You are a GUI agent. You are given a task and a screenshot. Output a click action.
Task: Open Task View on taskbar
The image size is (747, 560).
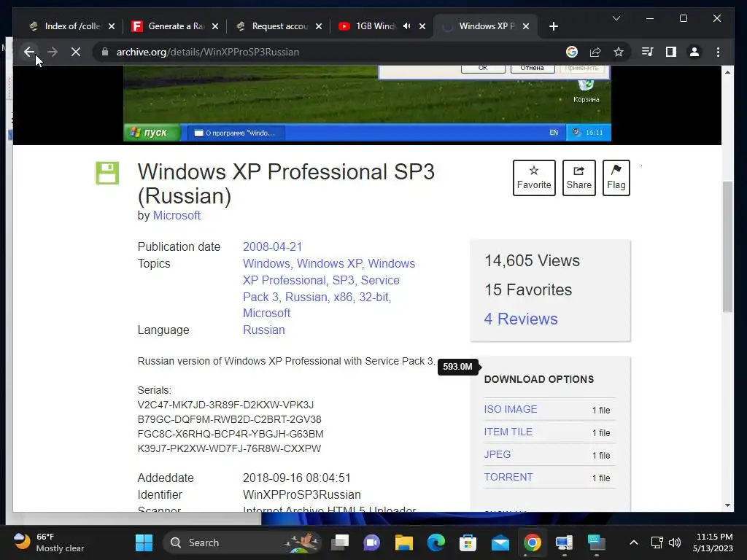(340, 542)
